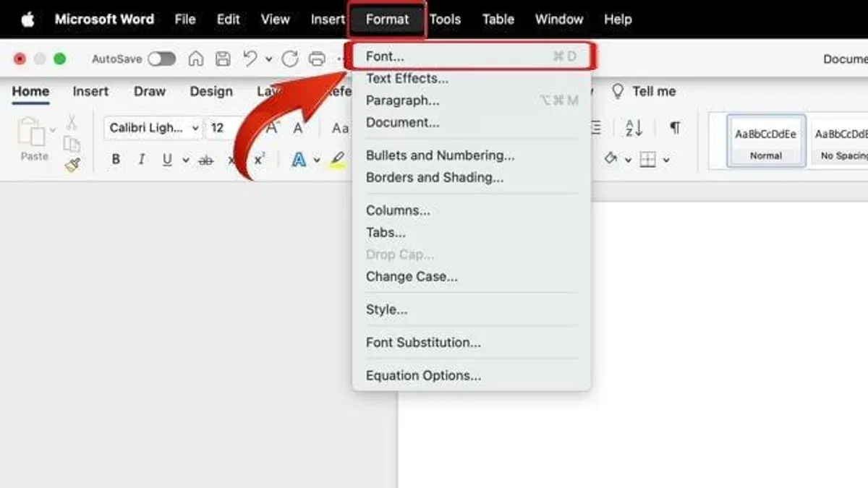Expand the Undo history dropdown arrow

coord(269,60)
